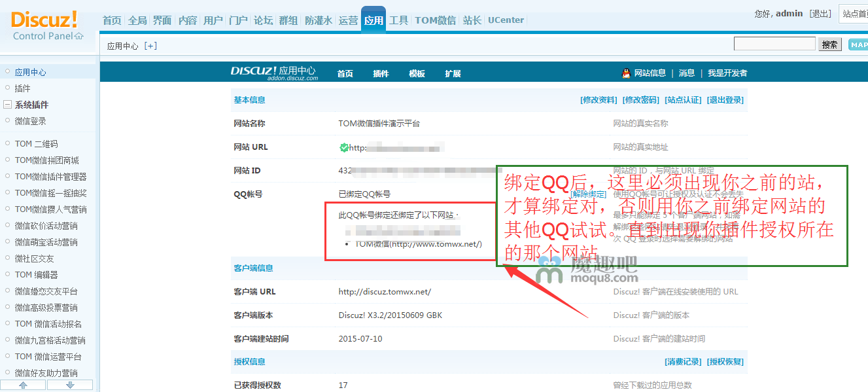Open 微信萌宝活动营销 in the sidebar
This screenshot has width=868, height=392.
click(46, 242)
